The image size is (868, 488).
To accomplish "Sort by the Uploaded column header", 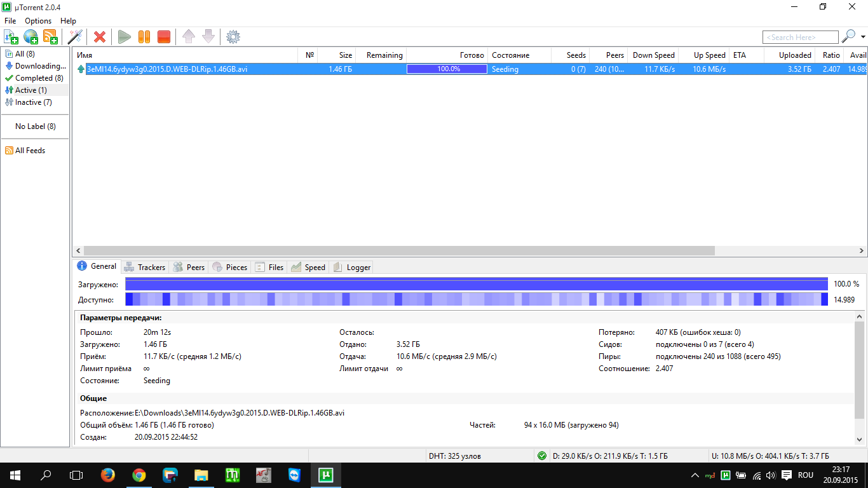I will 789,55.
